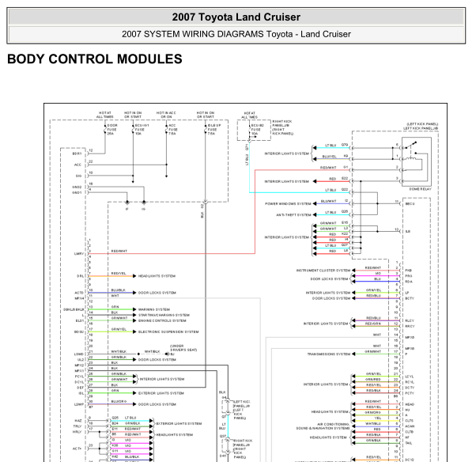Select the "(UNDER DRIVER'S SEAT)" note
The height and width of the screenshot is (462, 476).
[183, 348]
